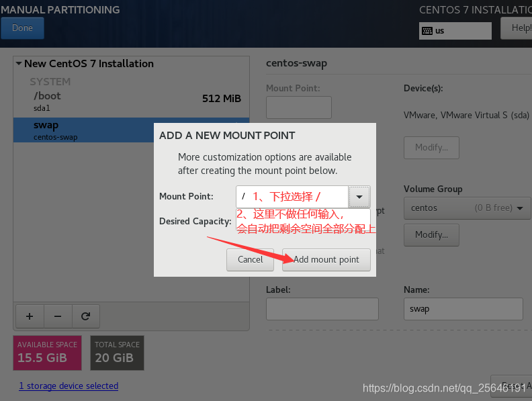Modify the device selection under Device(s)

pos(431,148)
